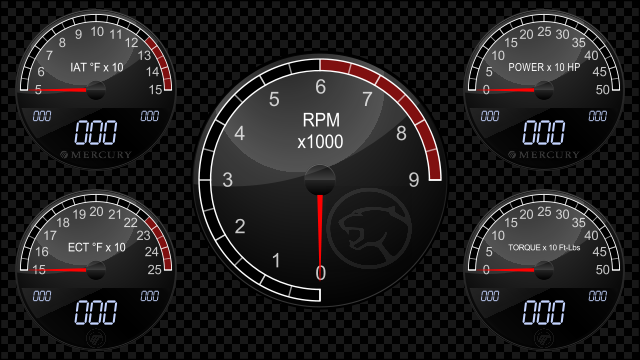
Task: Click the large digital readout on POWER gauge
Action: pyautogui.click(x=544, y=132)
